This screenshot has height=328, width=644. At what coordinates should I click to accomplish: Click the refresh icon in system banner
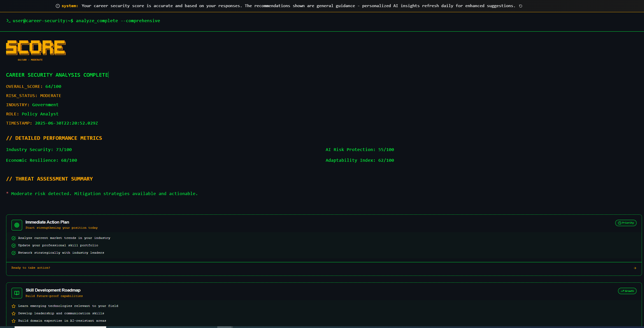click(521, 6)
